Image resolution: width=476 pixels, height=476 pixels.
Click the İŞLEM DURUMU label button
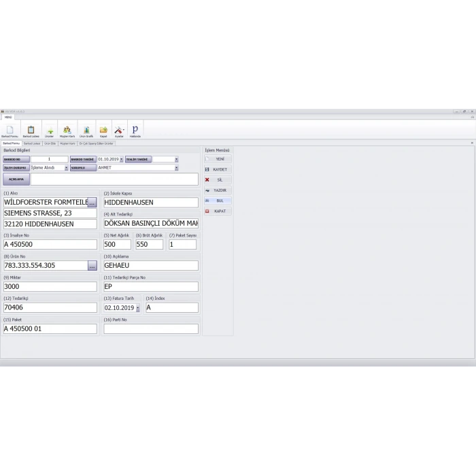16,168
